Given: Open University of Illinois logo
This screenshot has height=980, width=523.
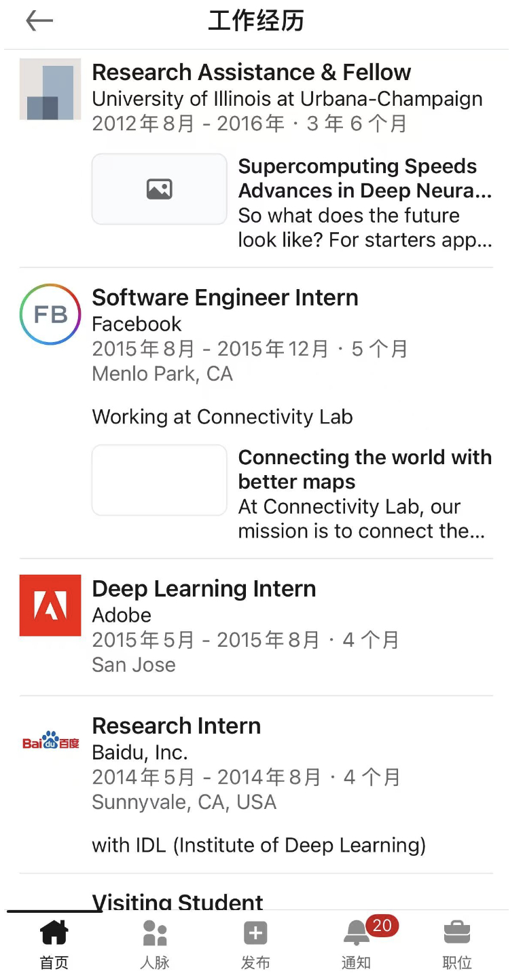Looking at the screenshot, I should coord(50,89).
